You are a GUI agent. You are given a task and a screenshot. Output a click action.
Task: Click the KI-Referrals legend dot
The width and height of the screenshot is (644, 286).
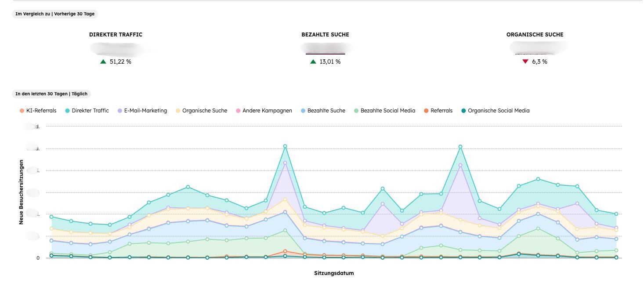click(x=21, y=111)
